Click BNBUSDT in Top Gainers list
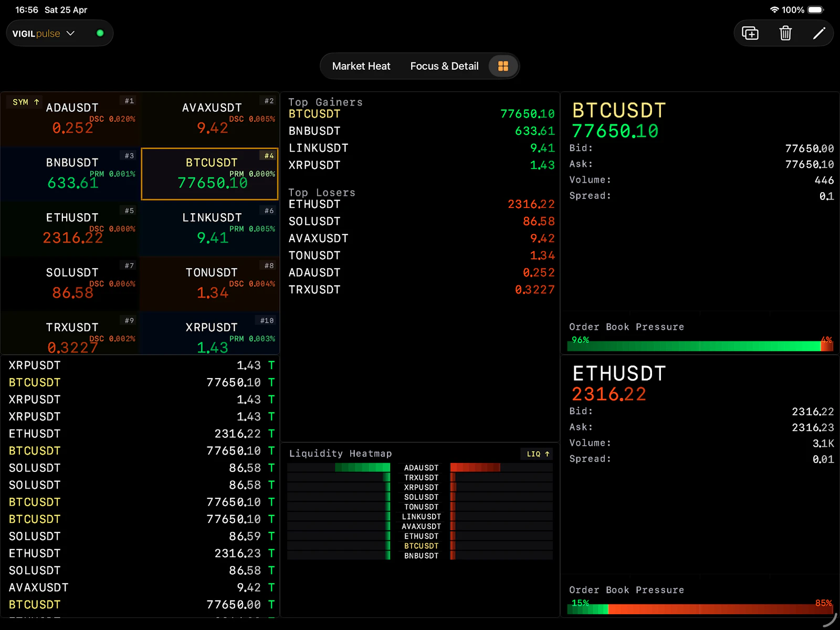 coord(421,131)
